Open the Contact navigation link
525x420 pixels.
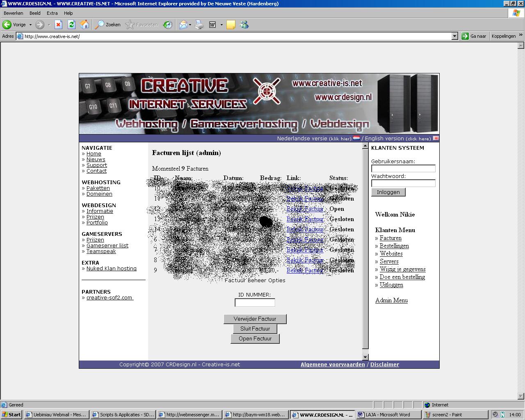(x=96, y=171)
